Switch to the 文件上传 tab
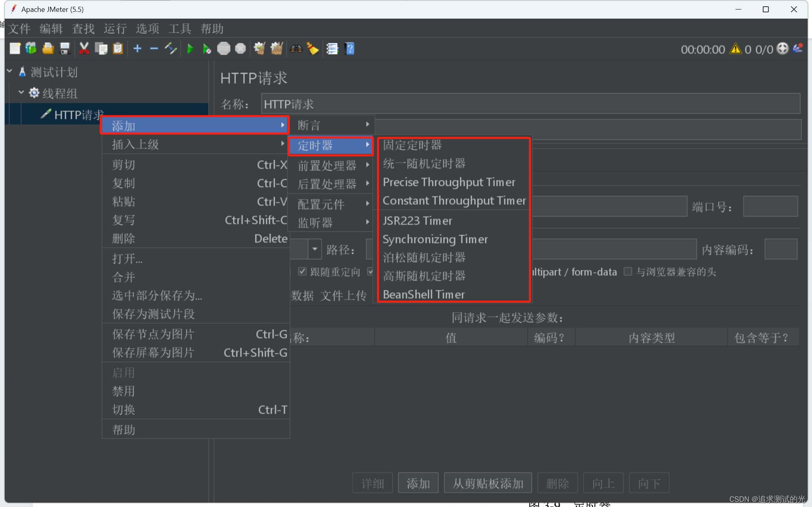Viewport: 812px width, 507px height. tap(343, 295)
